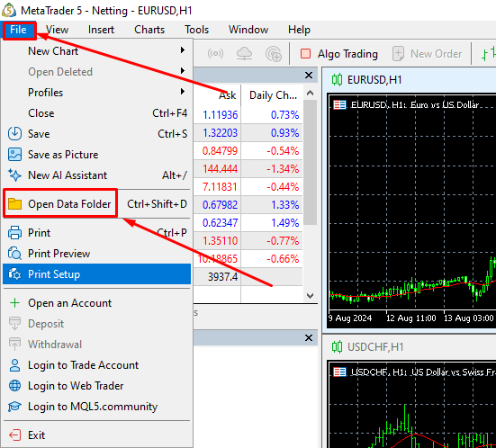The height and width of the screenshot is (448, 496).
Task: Click the Deposit icon
Action: pyautogui.click(x=14, y=324)
